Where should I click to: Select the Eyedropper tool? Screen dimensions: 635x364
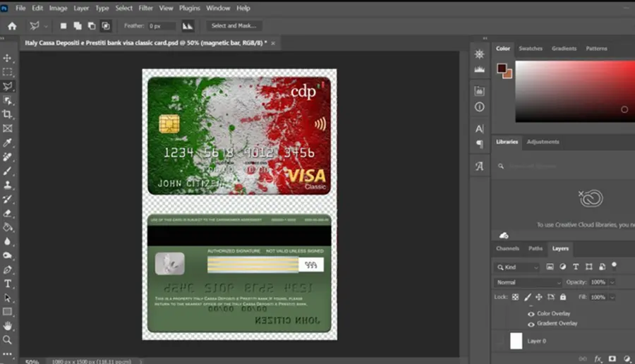coord(7,142)
